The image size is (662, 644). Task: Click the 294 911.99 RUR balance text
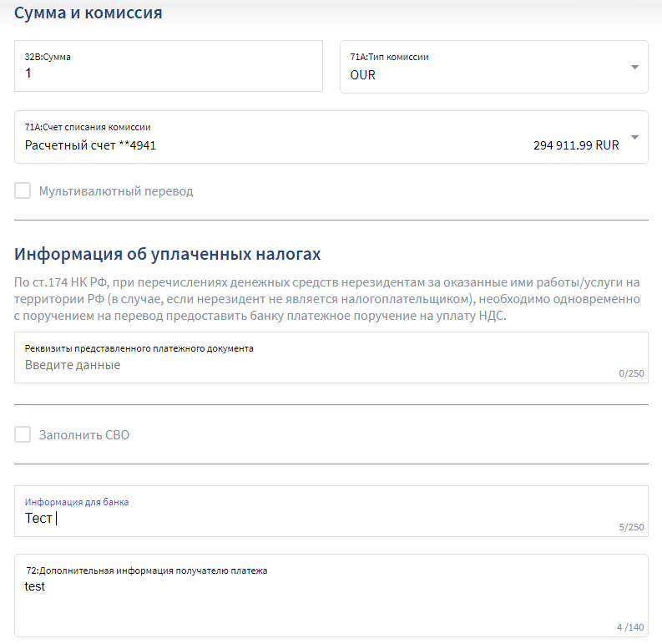576,145
